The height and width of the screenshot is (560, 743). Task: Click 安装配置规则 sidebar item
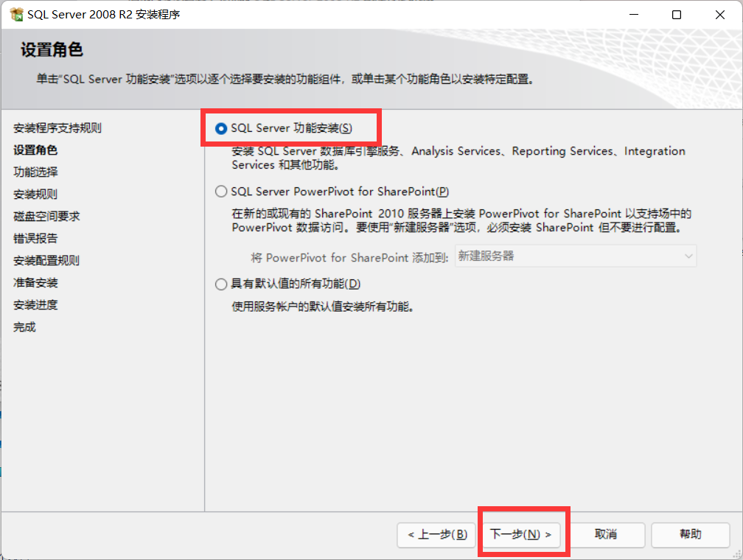click(46, 261)
